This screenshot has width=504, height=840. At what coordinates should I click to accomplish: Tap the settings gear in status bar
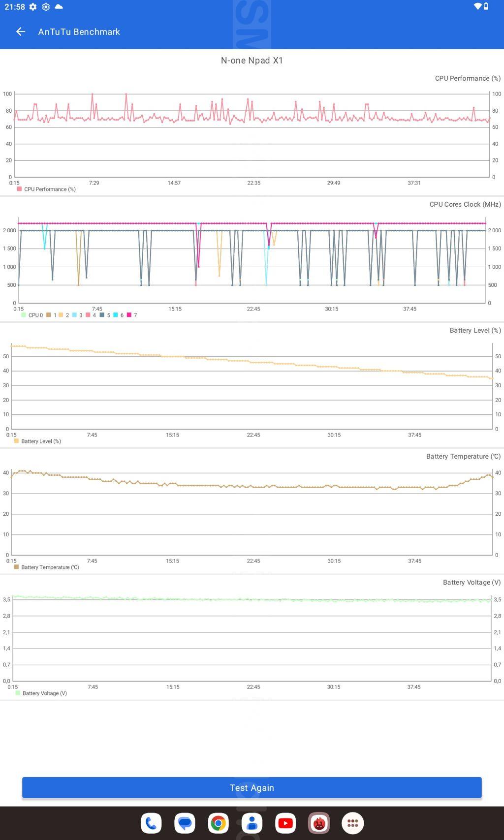pyautogui.click(x=33, y=7)
